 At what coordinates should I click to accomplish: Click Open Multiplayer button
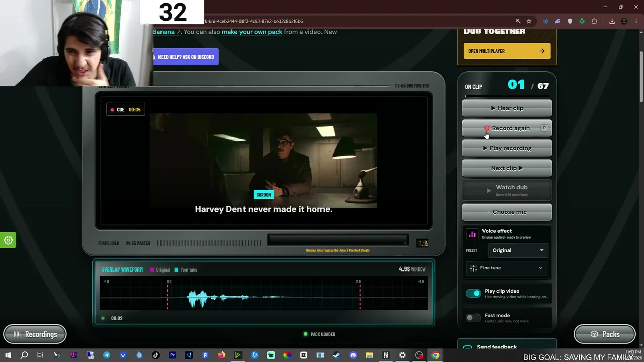507,51
